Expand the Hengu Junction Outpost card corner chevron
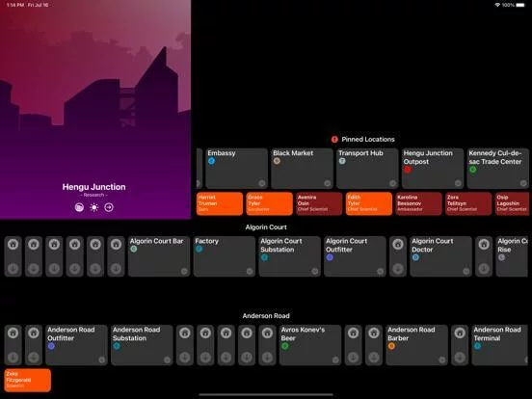This screenshot has height=399, width=532. pyautogui.click(x=458, y=183)
